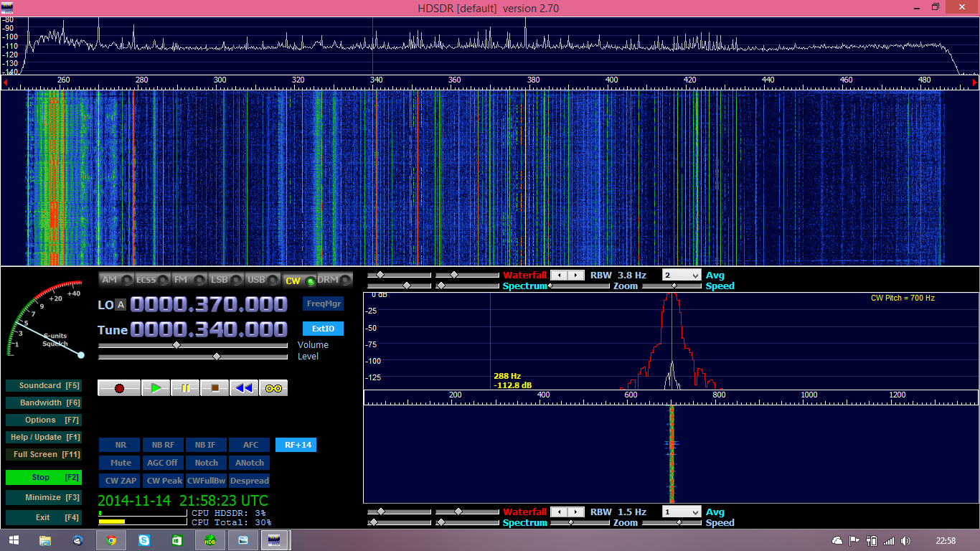Toggle AFC automatic frequency control
This screenshot has height=551, width=980.
(x=250, y=445)
